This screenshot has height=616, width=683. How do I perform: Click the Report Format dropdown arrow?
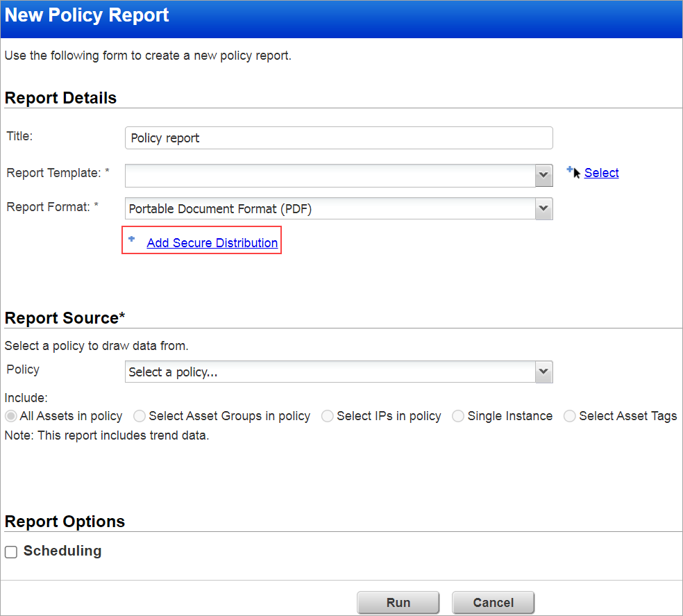(543, 208)
